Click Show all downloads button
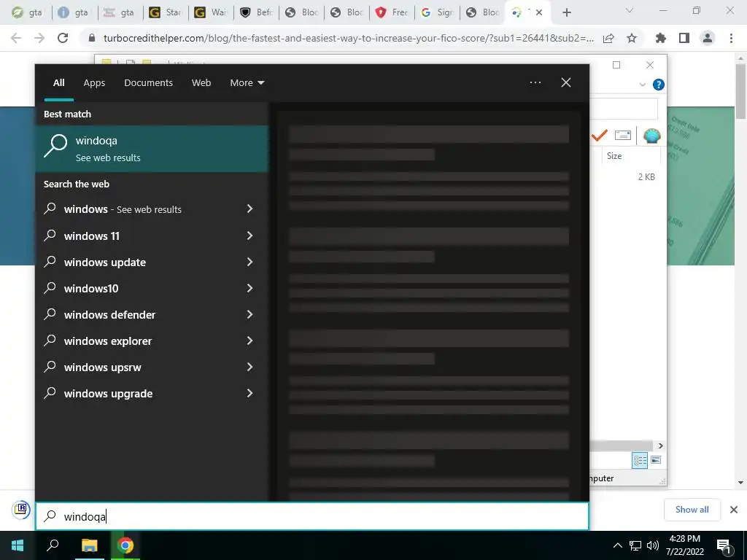 pos(692,510)
